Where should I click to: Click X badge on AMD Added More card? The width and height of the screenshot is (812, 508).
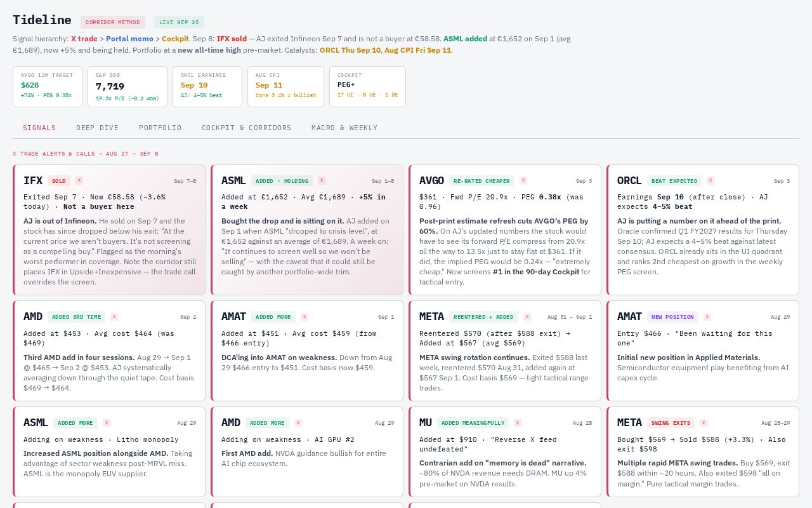pyautogui.click(x=298, y=422)
